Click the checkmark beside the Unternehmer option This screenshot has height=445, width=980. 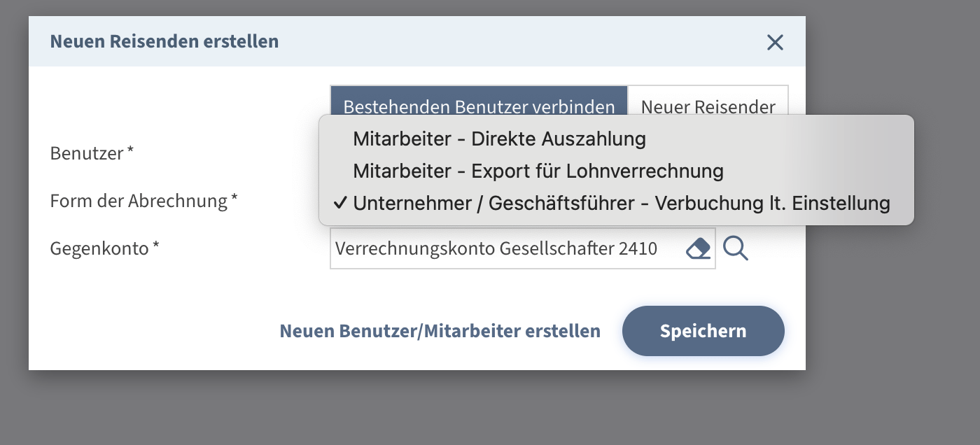coord(340,204)
